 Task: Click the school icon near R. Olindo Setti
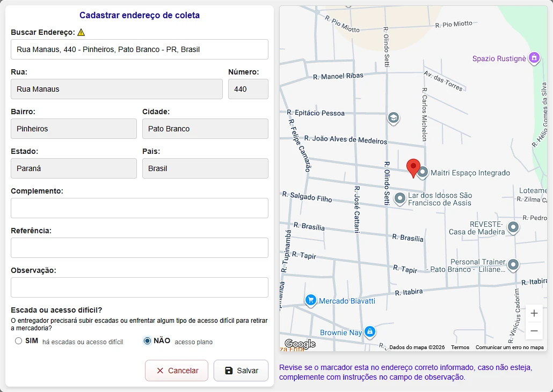coord(393,118)
